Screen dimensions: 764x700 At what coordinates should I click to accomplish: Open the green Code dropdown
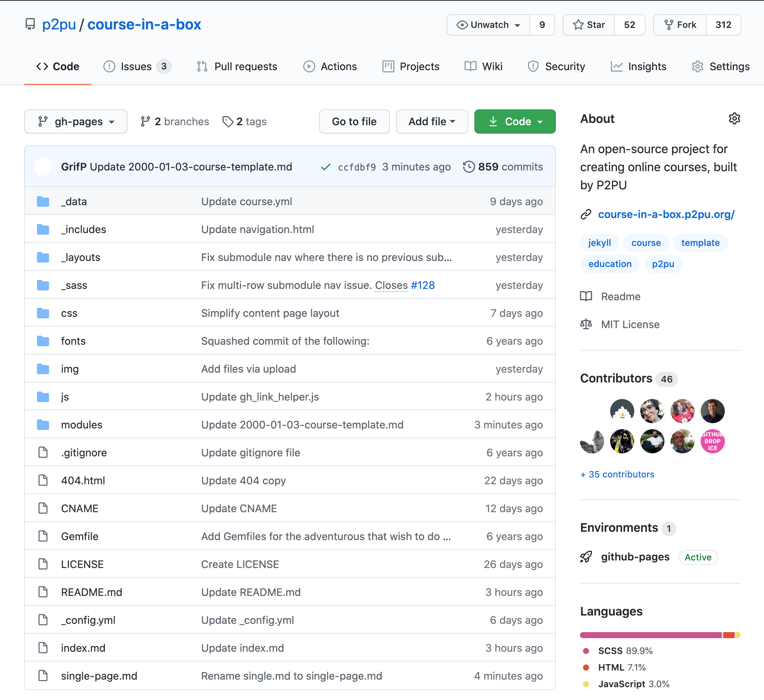tap(515, 121)
